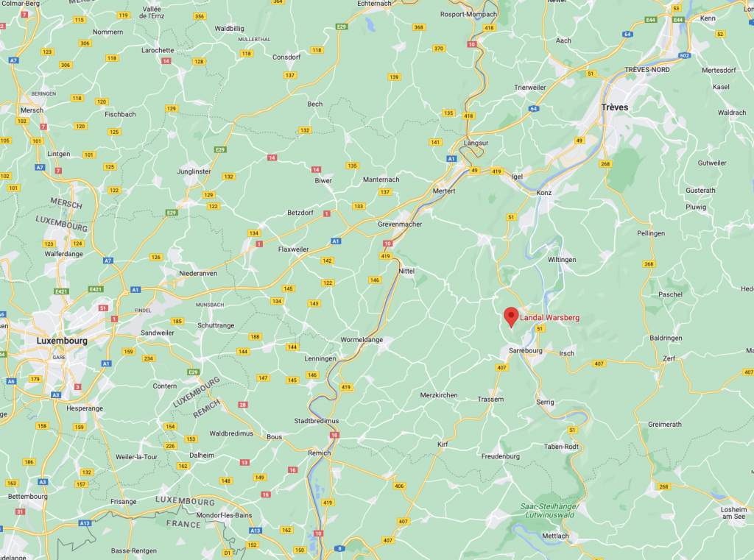Click the Konz town label
The image size is (754, 560).
coord(544,193)
